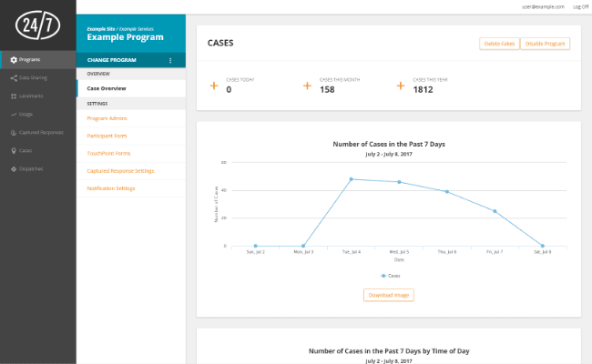Click the Download Image button
592x364 pixels.
(389, 295)
